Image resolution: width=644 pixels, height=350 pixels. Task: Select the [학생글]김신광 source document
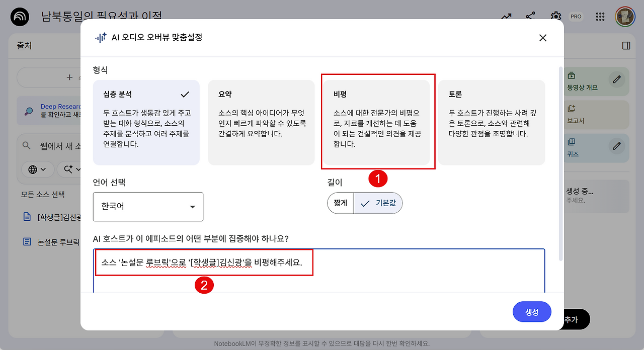pos(52,217)
